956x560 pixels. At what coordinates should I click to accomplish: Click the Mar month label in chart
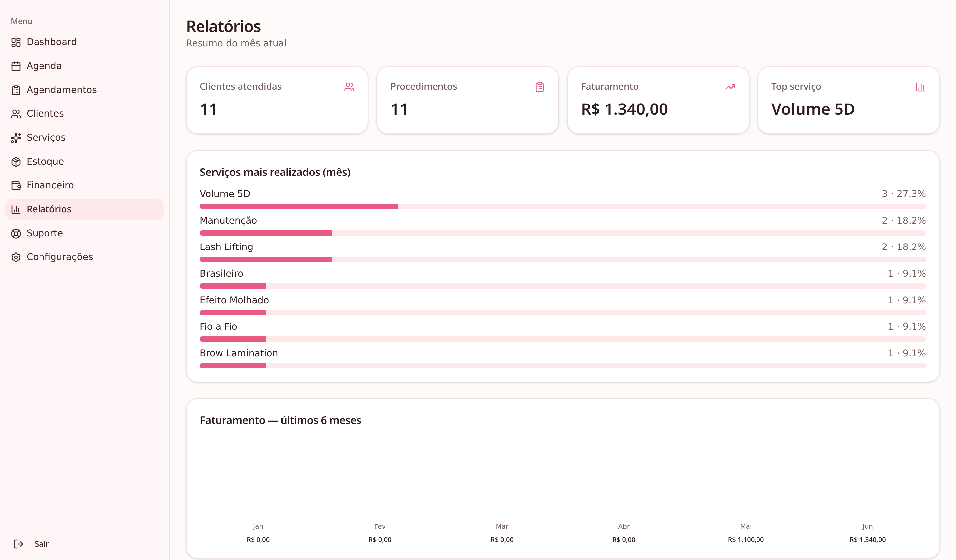[502, 526]
